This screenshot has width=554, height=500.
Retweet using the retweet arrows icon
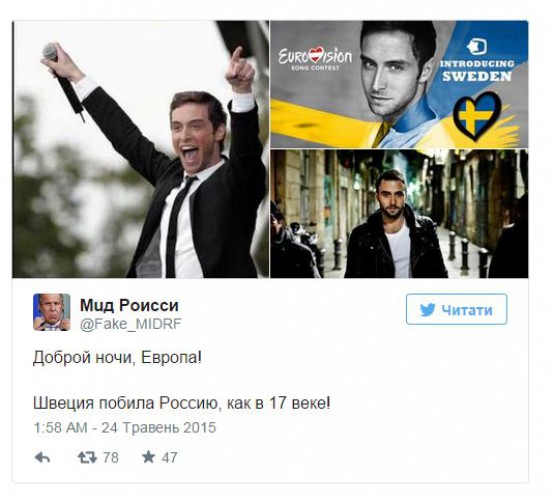tap(87, 458)
